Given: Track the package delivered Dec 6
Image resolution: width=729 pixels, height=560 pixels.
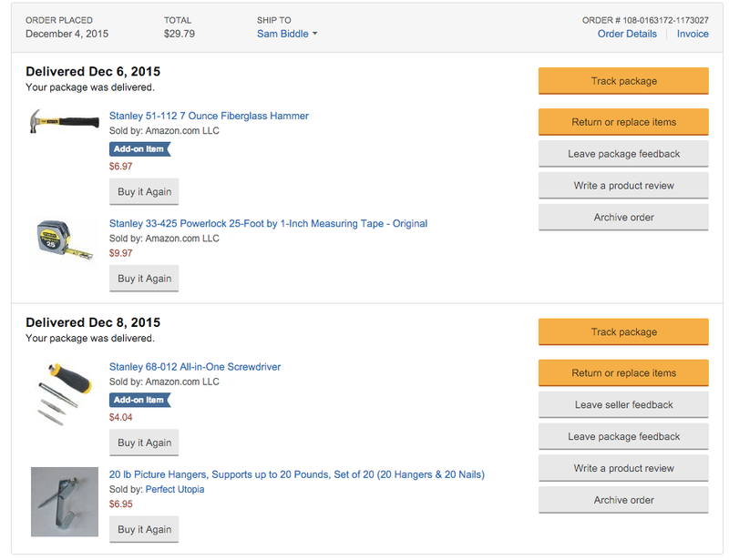Looking at the screenshot, I should click(623, 81).
